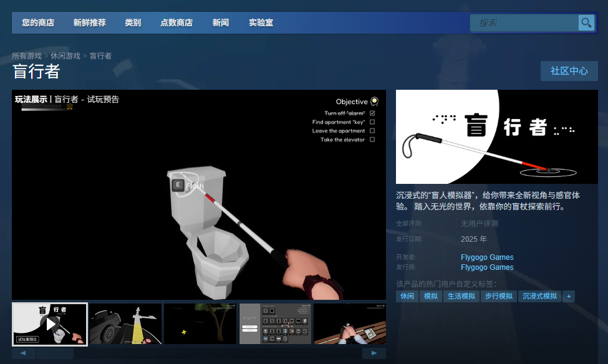Open the 实验室 menu item
Viewport: 608px width, 364px height.
pos(261,23)
